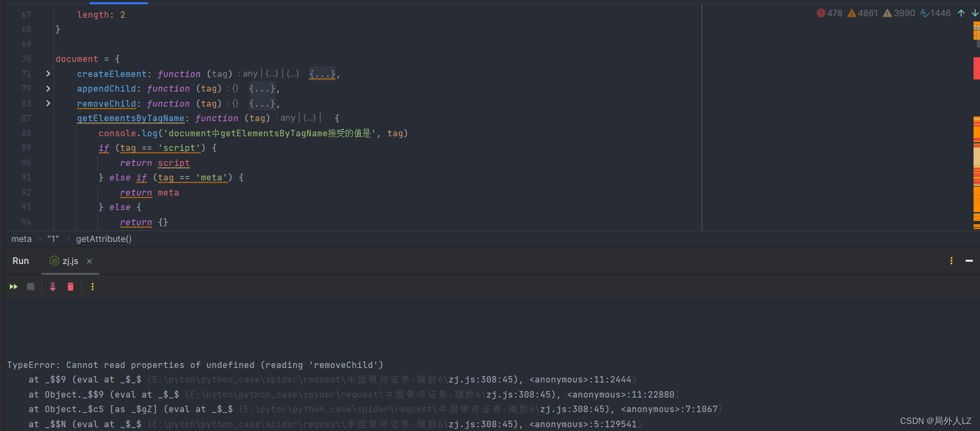Screen dimensions: 980x431
Task: Click the TypeError message line
Action: pos(195,365)
